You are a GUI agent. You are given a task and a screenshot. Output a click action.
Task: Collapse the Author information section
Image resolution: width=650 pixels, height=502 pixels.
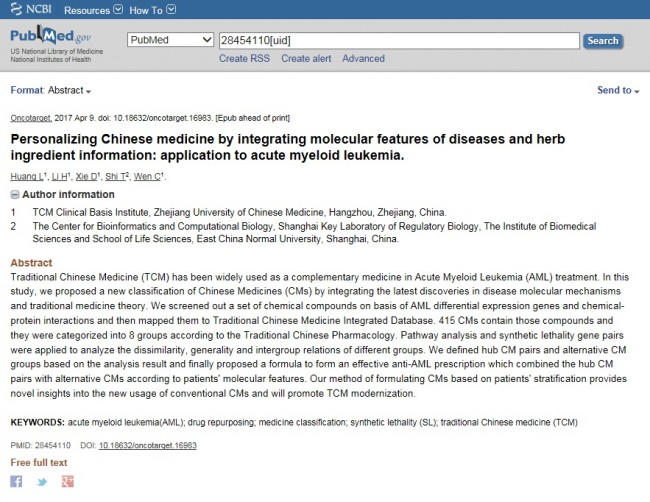[x=15, y=194]
